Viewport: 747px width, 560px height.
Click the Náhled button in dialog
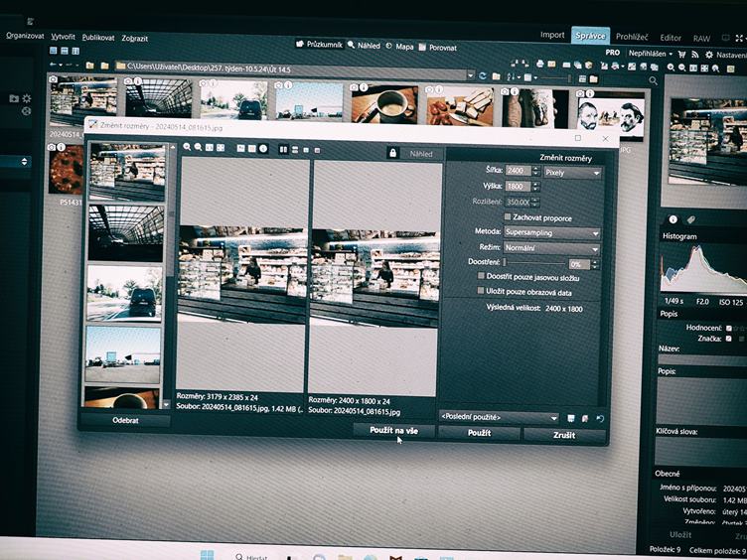(x=420, y=154)
